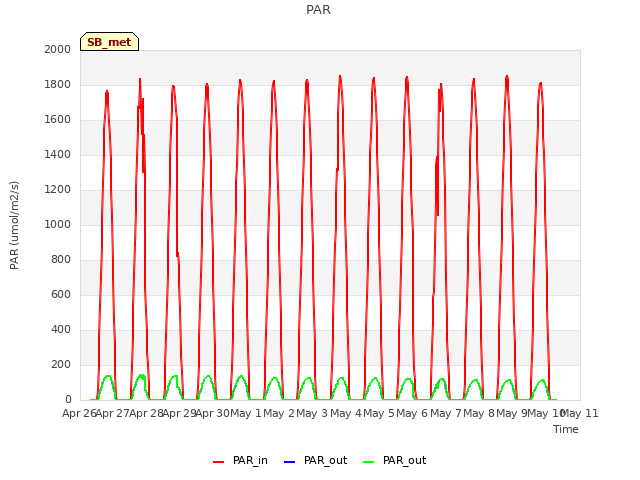640x480 pixels.
Task: Click the SB_met annotation label
Action: coord(109,42)
